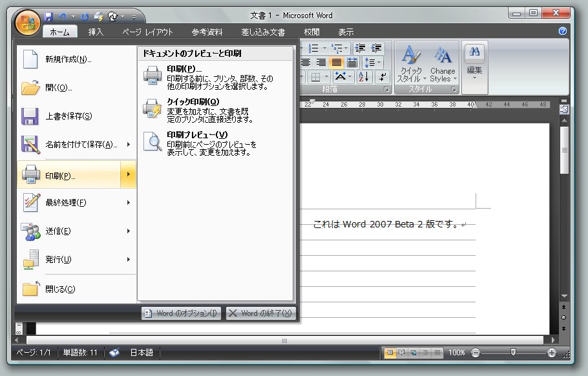The height and width of the screenshot is (376, 588).
Task: Expand the 最終処理 submenu arrow
Action: (x=129, y=203)
